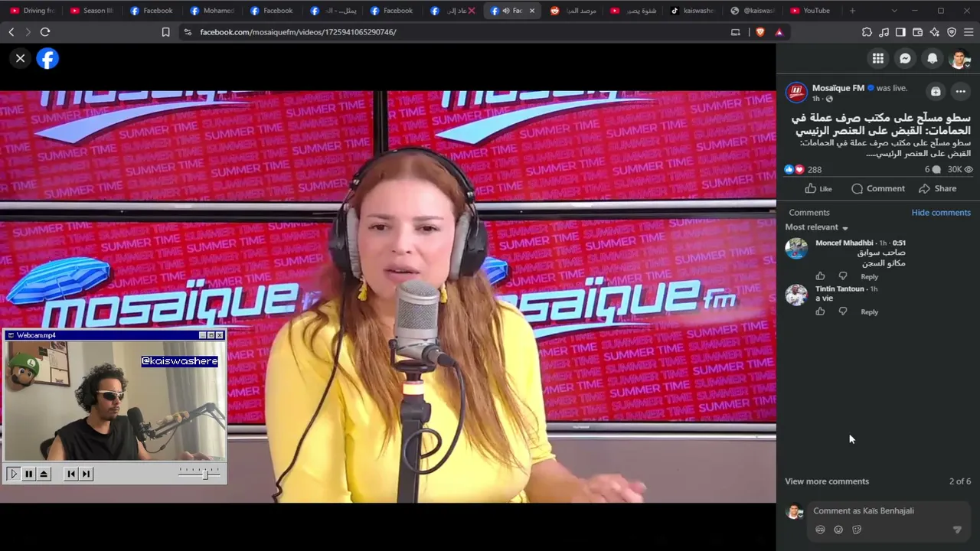Open the account profile menu

tap(959, 58)
